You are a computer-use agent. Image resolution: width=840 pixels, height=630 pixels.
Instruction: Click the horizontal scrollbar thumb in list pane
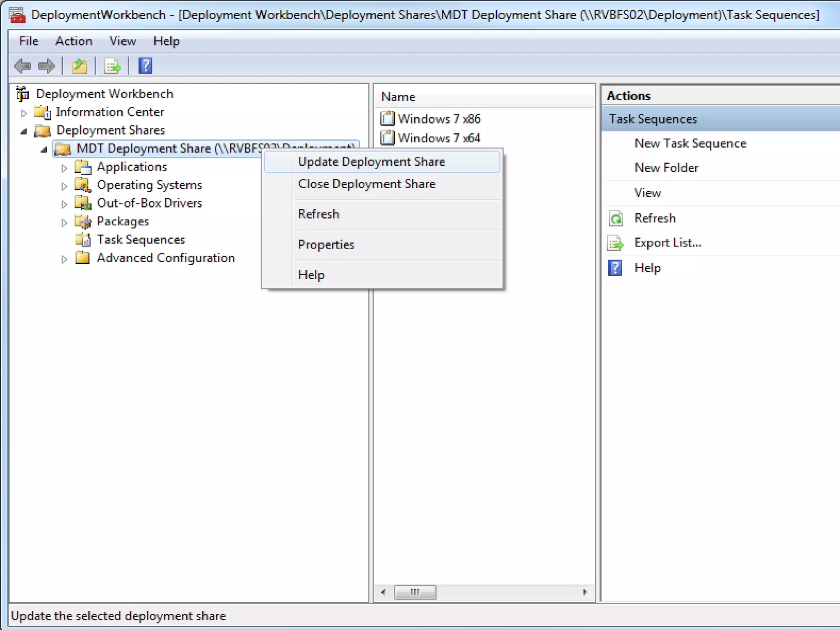coord(415,592)
